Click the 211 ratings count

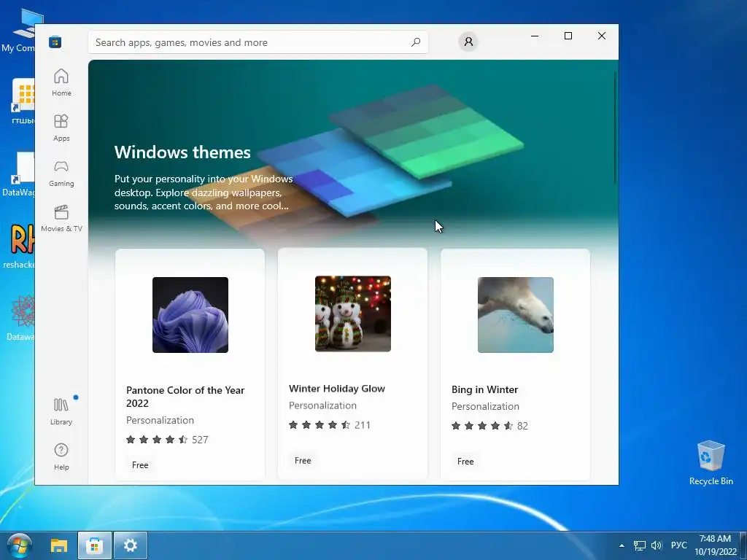(x=363, y=425)
